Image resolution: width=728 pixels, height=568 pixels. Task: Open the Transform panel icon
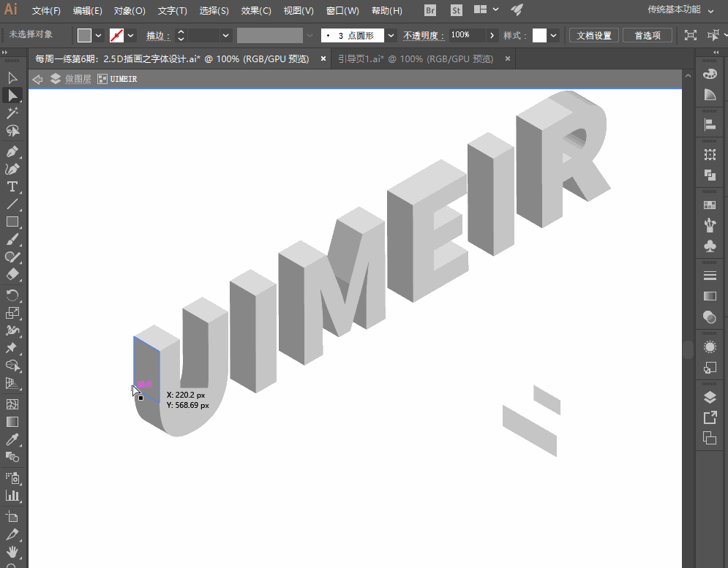(710, 154)
